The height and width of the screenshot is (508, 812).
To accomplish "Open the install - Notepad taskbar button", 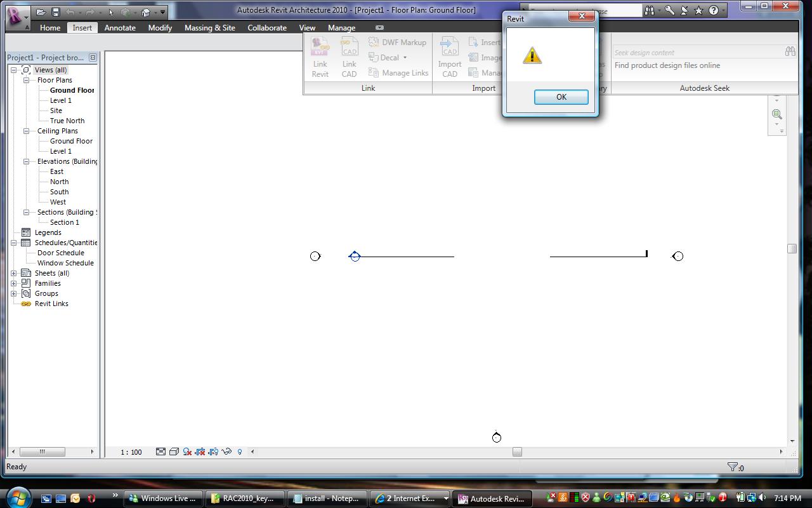I will [x=327, y=498].
